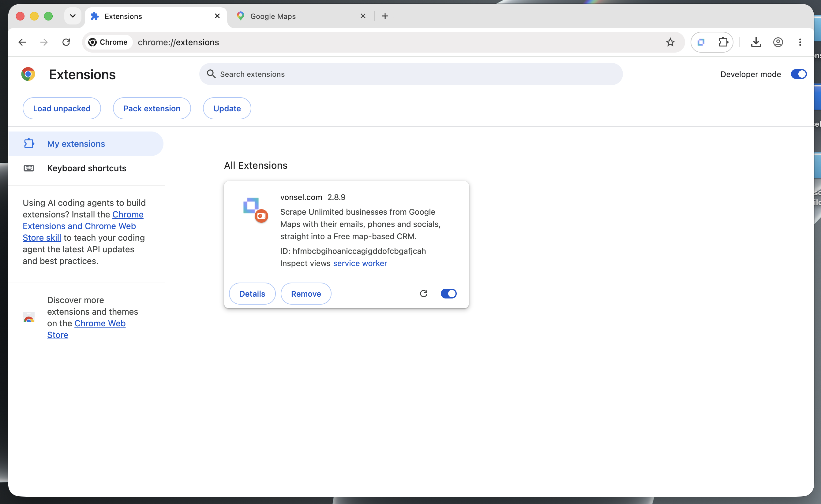821x504 pixels.
Task: Select My extensions in the sidebar
Action: coord(86,144)
